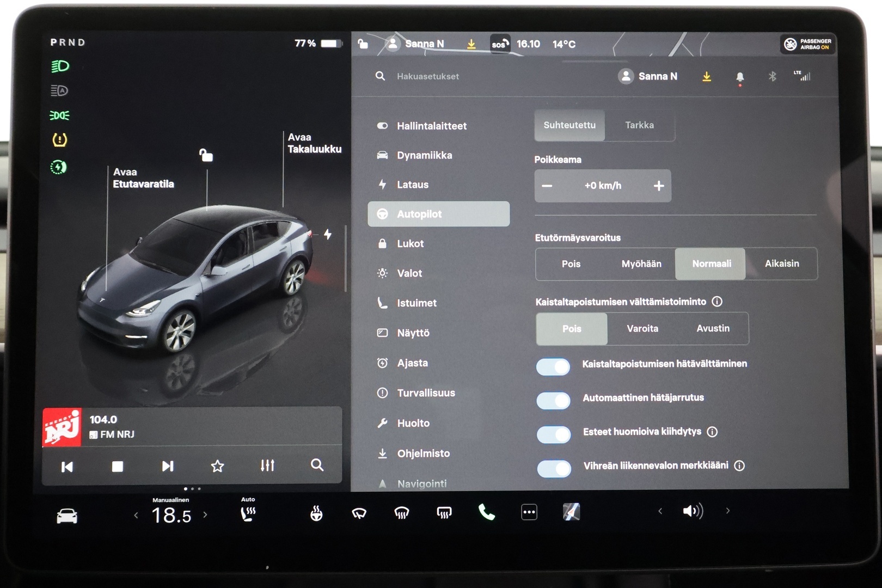Tap the charge port lightning icon on the car
This screenshot has height=588, width=882.
pyautogui.click(x=328, y=233)
